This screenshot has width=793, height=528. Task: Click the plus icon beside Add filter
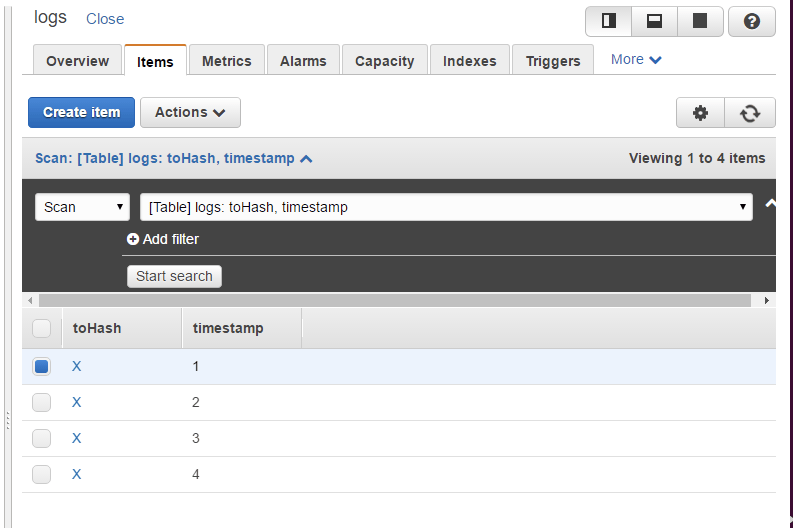tap(133, 239)
